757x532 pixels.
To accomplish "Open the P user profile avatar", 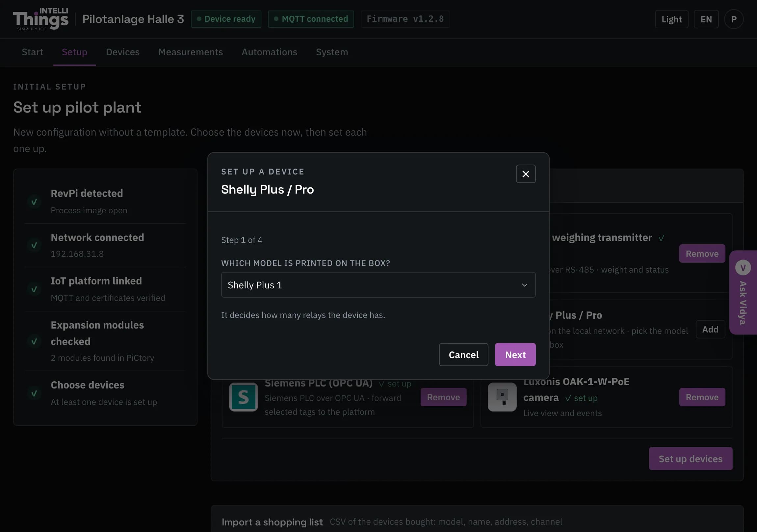I will coord(734,19).
